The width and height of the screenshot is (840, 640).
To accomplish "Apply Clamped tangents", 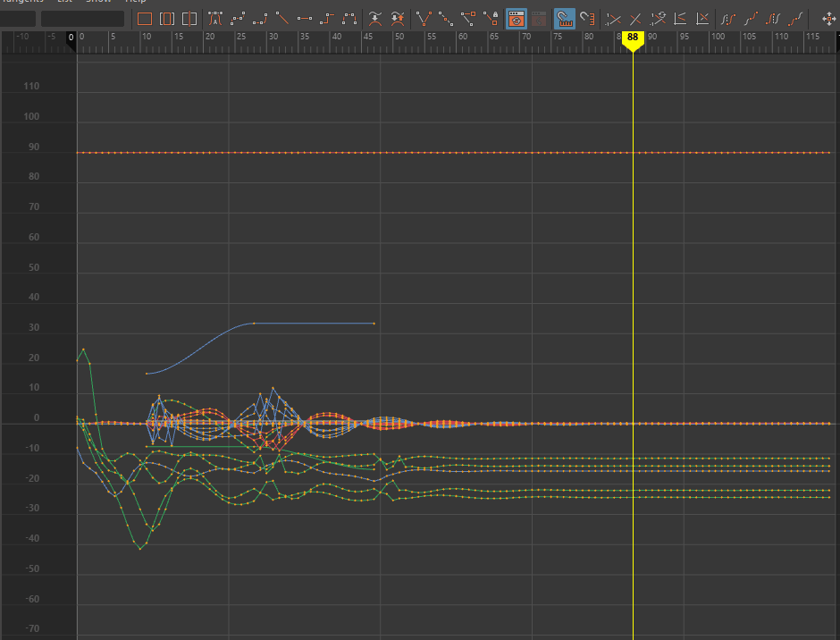I will tap(260, 20).
